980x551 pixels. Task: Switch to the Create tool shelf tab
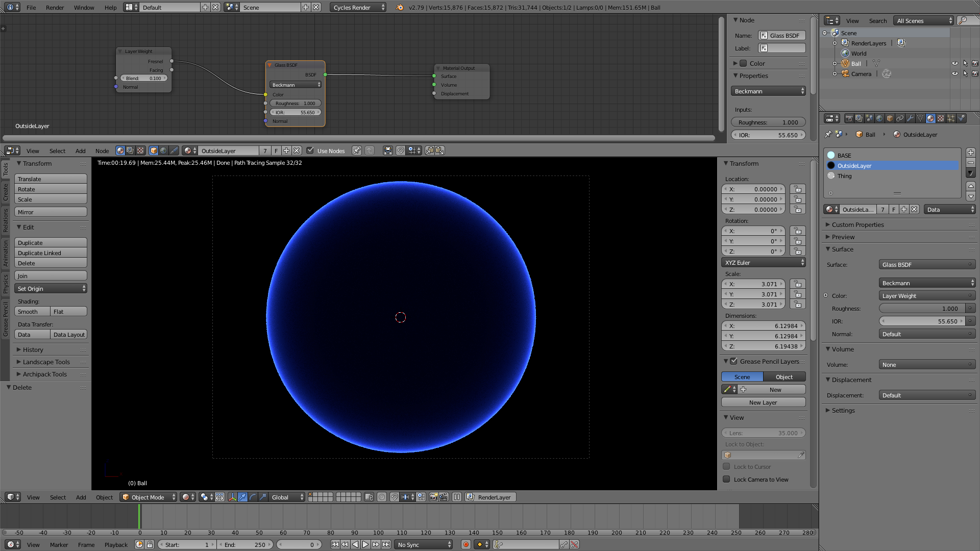pos(6,192)
